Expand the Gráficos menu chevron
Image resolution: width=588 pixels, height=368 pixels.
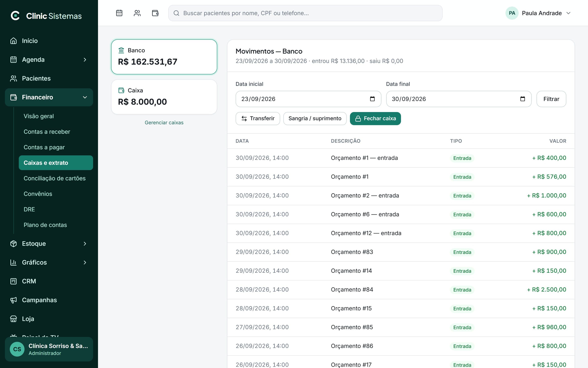point(85,262)
